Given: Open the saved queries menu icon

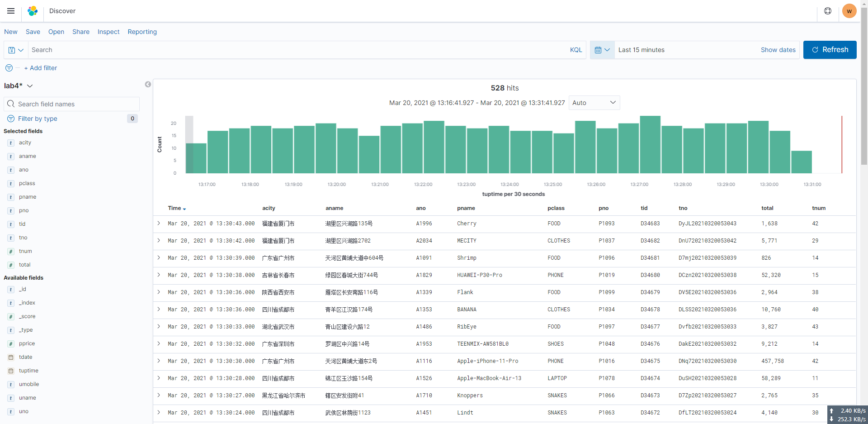Looking at the screenshot, I should coord(16,50).
